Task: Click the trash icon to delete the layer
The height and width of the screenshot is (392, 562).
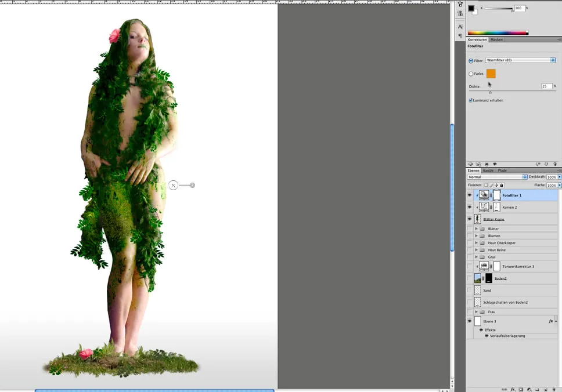Action: pyautogui.click(x=554, y=390)
